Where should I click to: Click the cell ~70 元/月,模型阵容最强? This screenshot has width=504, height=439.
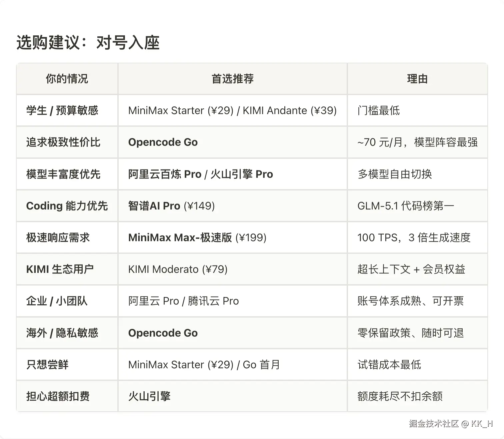click(417, 142)
